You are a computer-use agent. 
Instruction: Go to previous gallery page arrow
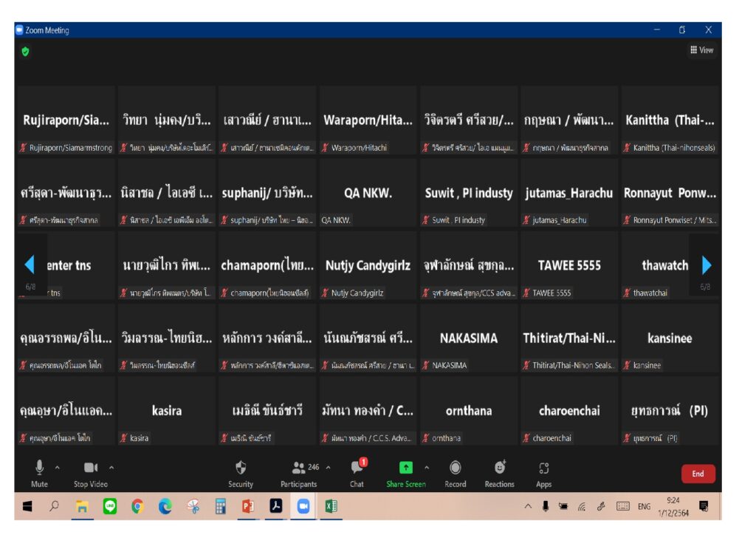point(30,265)
